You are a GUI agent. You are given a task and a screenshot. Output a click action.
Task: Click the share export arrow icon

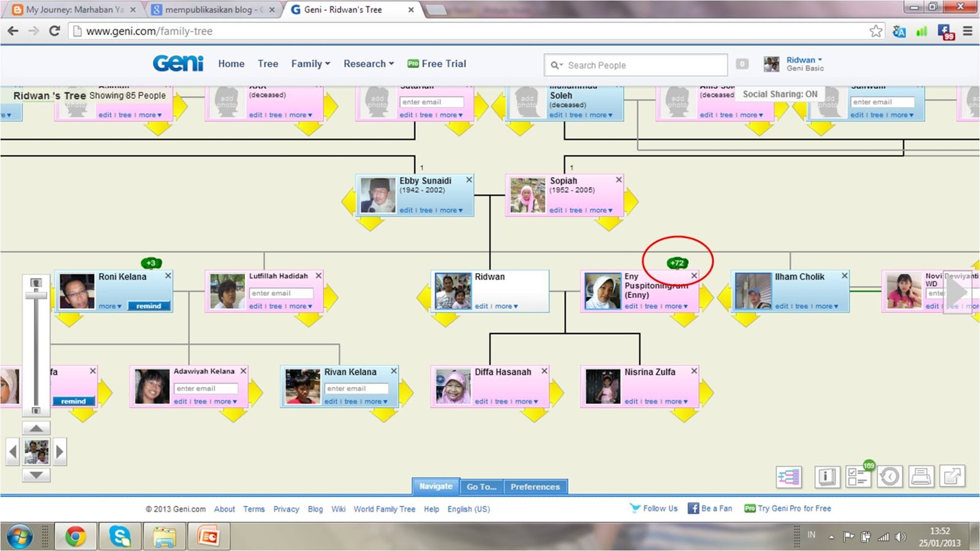coord(952,476)
